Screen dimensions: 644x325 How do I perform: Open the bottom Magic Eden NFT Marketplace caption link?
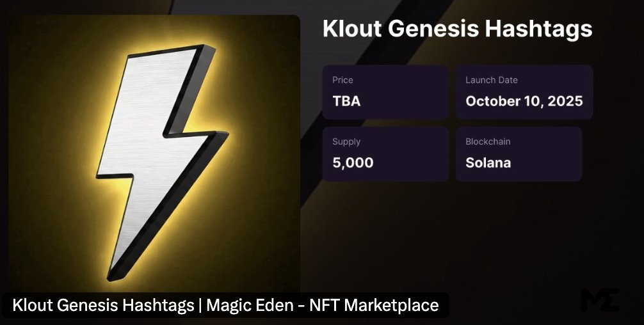click(x=225, y=305)
